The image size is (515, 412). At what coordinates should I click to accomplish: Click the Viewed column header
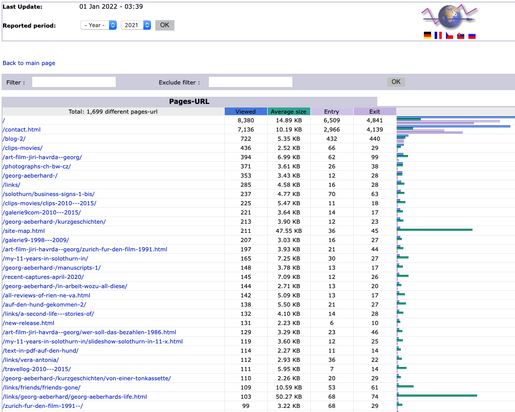[x=246, y=111]
